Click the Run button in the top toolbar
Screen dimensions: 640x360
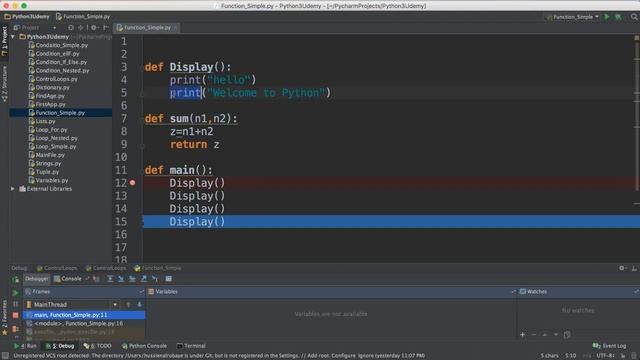607,17
